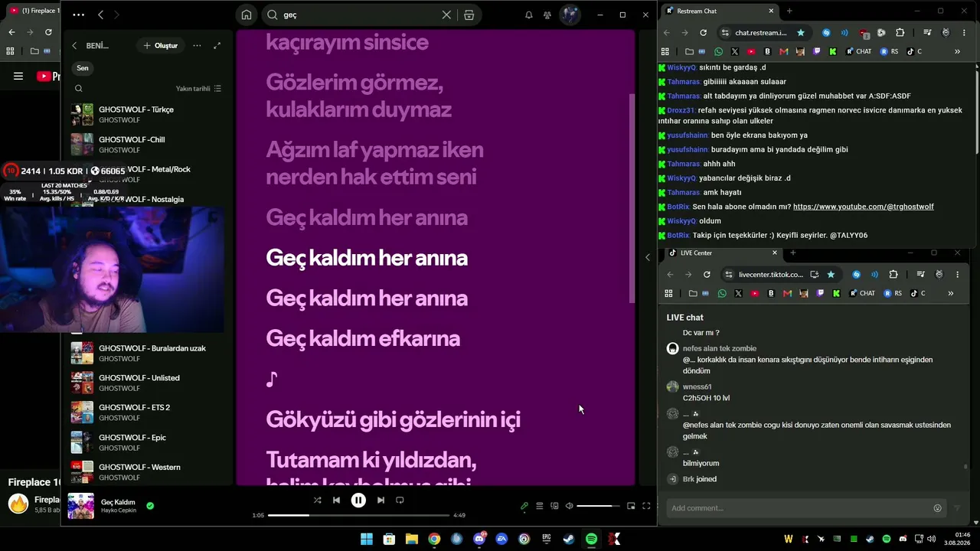Screen dimensions: 980x551
Task: Open the Yakın tarihli sort dropdown
Action: [x=198, y=89]
